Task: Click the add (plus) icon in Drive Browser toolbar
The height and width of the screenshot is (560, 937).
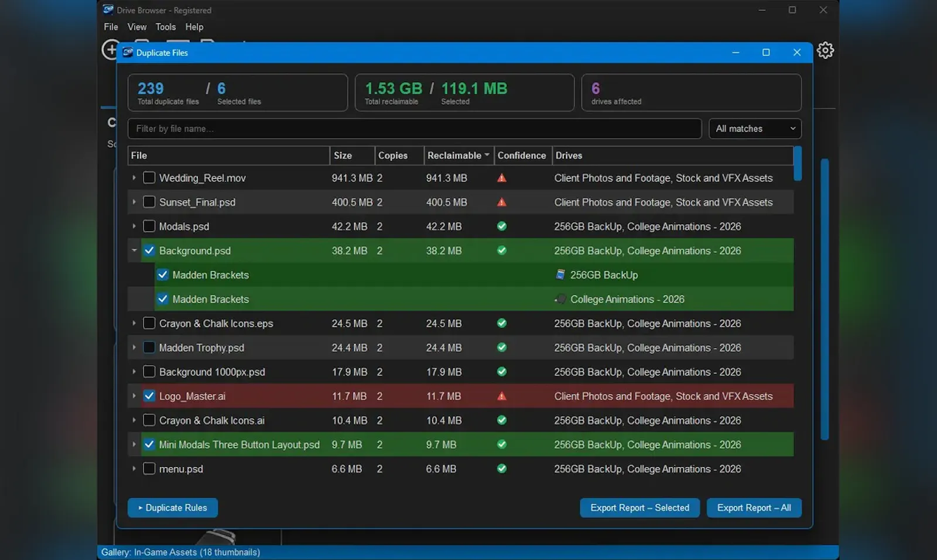Action: tap(109, 50)
